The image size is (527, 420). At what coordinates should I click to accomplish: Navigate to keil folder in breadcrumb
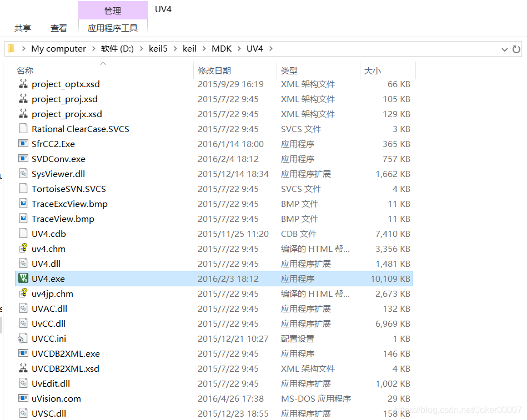coord(189,49)
